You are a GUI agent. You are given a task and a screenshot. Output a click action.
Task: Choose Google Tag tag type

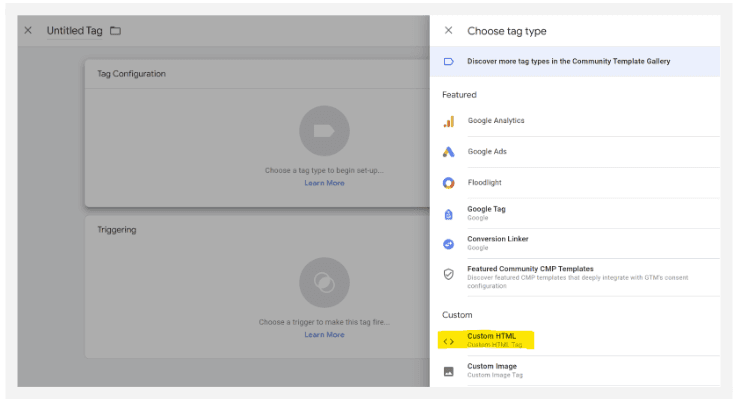tap(581, 213)
